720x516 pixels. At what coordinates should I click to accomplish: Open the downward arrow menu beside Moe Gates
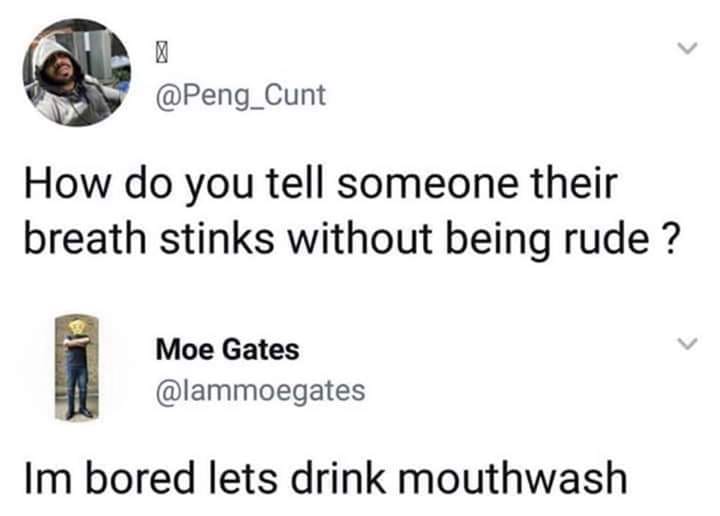687,343
